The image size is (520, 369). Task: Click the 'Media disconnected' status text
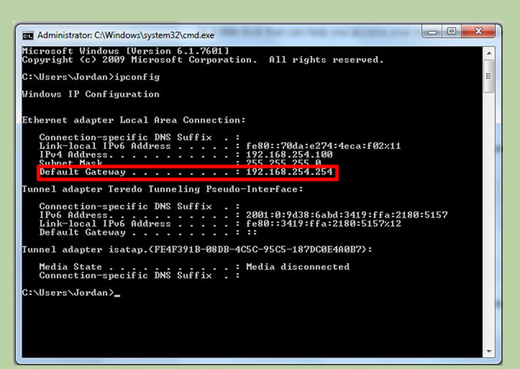pos(298,267)
